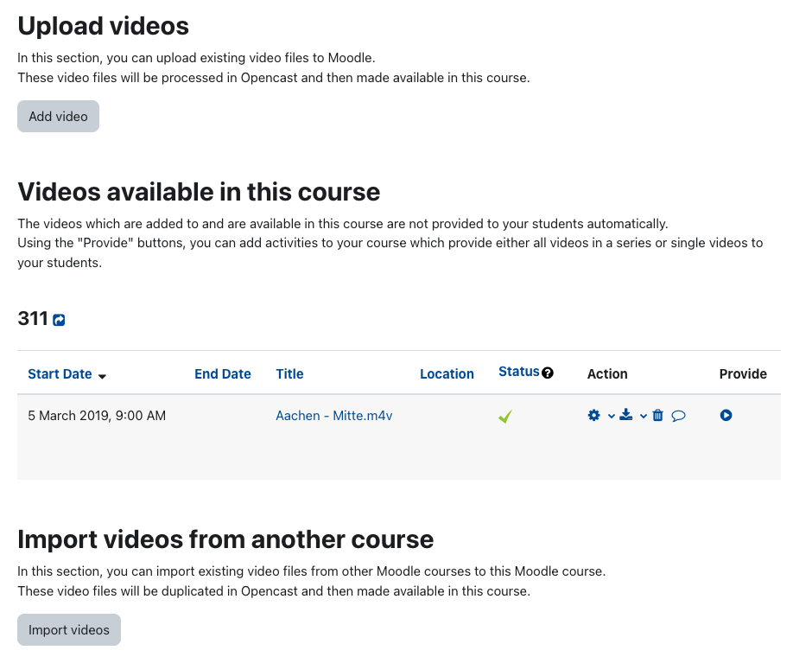Expand the download icon's dropdown chevron
Screen dimensions: 812x663
pyautogui.click(x=643, y=416)
